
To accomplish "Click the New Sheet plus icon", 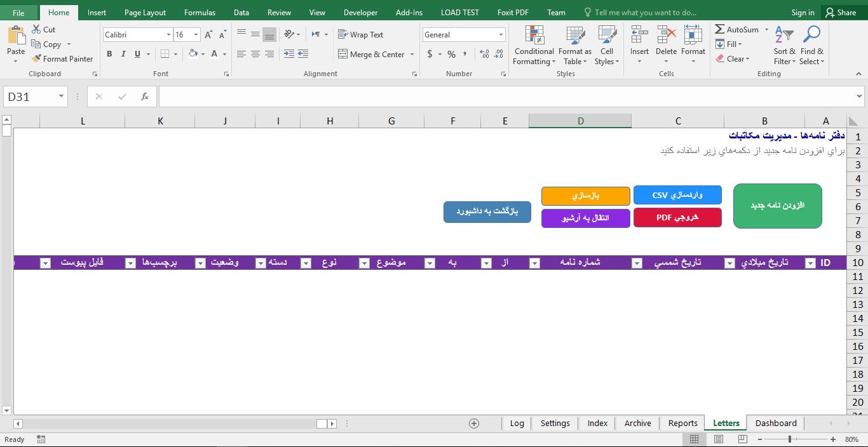I will click(x=474, y=424).
